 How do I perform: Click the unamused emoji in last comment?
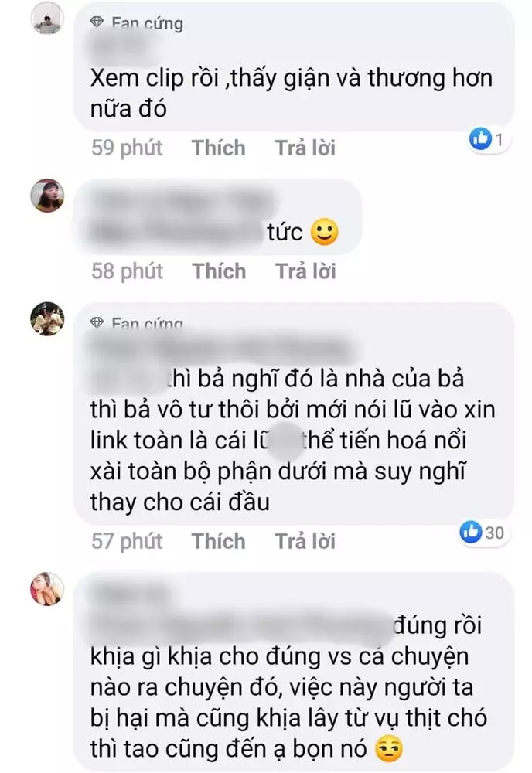(389, 749)
